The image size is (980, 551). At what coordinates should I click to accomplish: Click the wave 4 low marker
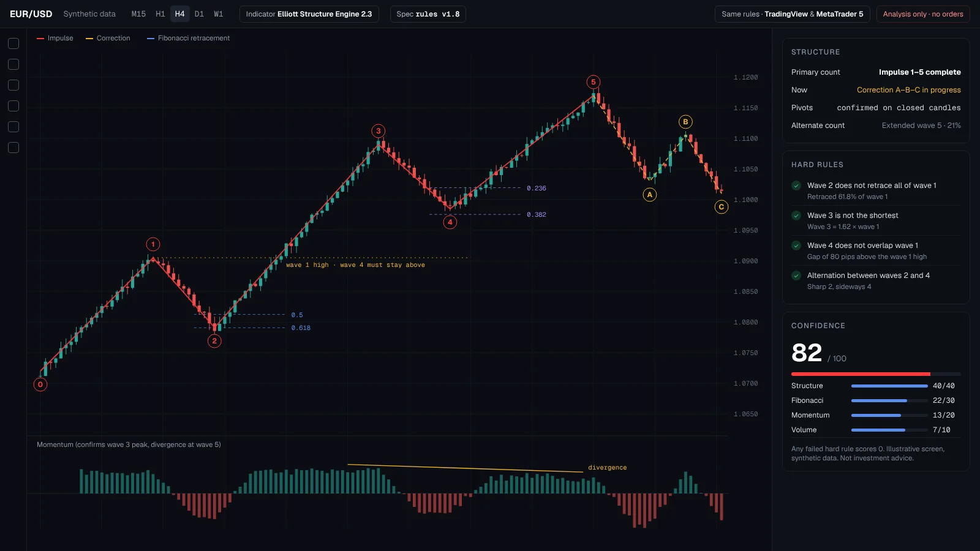click(x=450, y=222)
